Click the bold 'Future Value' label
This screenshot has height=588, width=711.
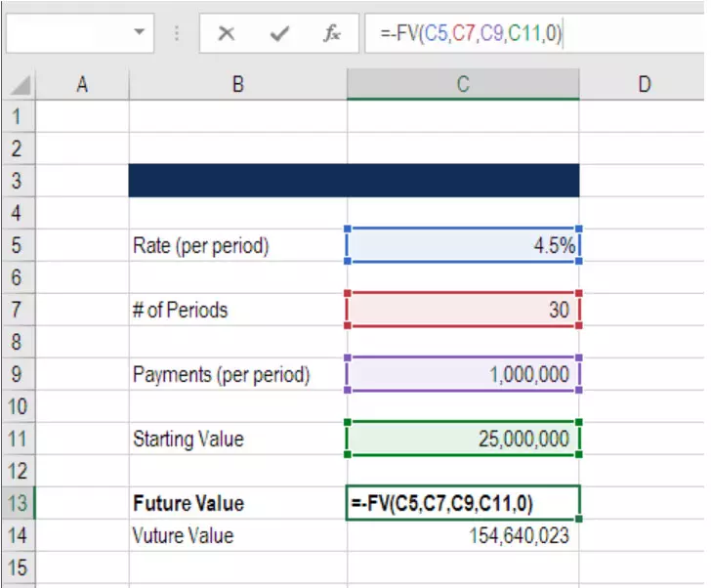tap(188, 503)
